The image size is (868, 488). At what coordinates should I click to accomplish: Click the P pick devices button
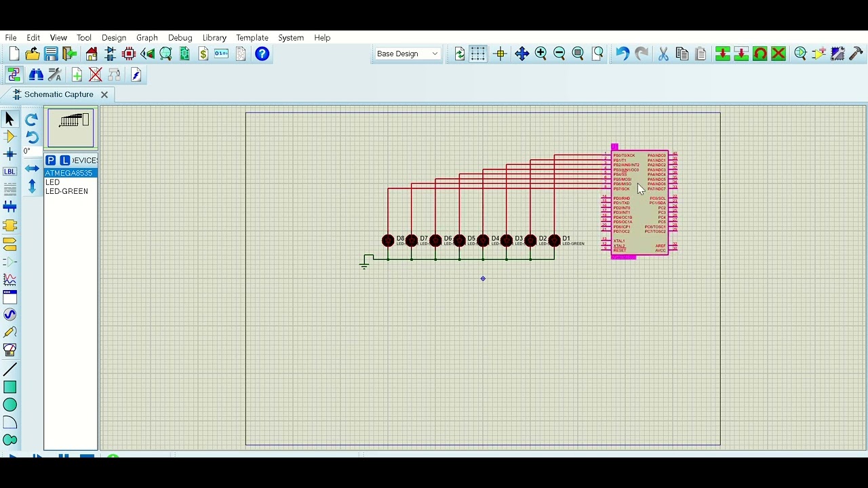click(51, 161)
